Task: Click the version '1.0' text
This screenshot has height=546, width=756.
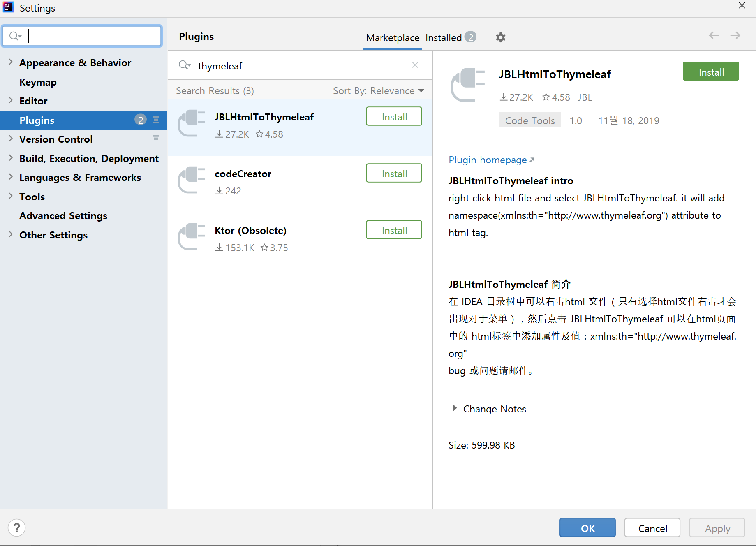Action: pos(576,120)
